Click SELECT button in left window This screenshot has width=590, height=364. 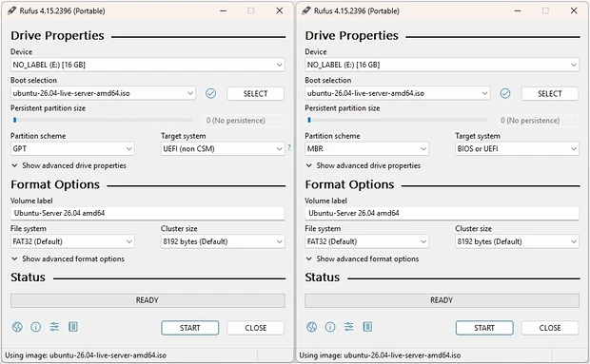coord(255,93)
